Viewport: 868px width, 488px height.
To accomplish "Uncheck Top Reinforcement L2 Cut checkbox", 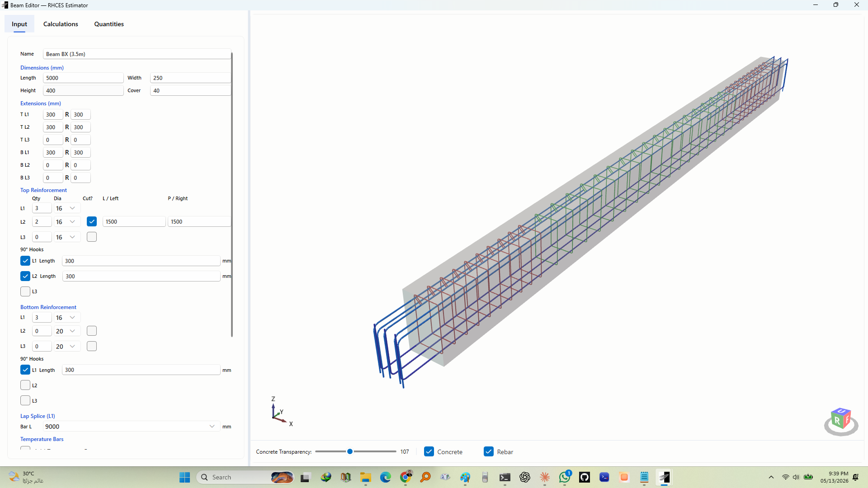I will coord(92,221).
